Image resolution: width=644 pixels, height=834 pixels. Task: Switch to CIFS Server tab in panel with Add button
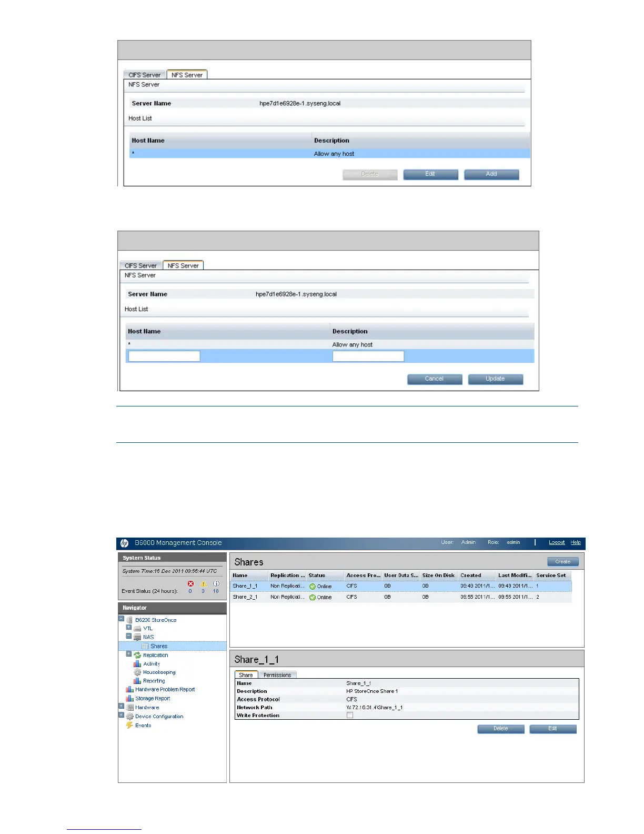tap(145, 75)
